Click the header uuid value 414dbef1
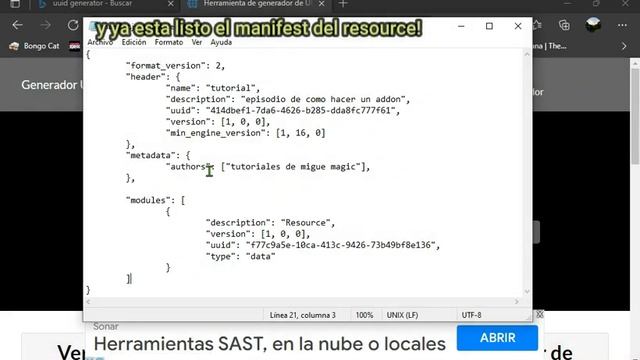640x360 pixels. (x=302, y=111)
